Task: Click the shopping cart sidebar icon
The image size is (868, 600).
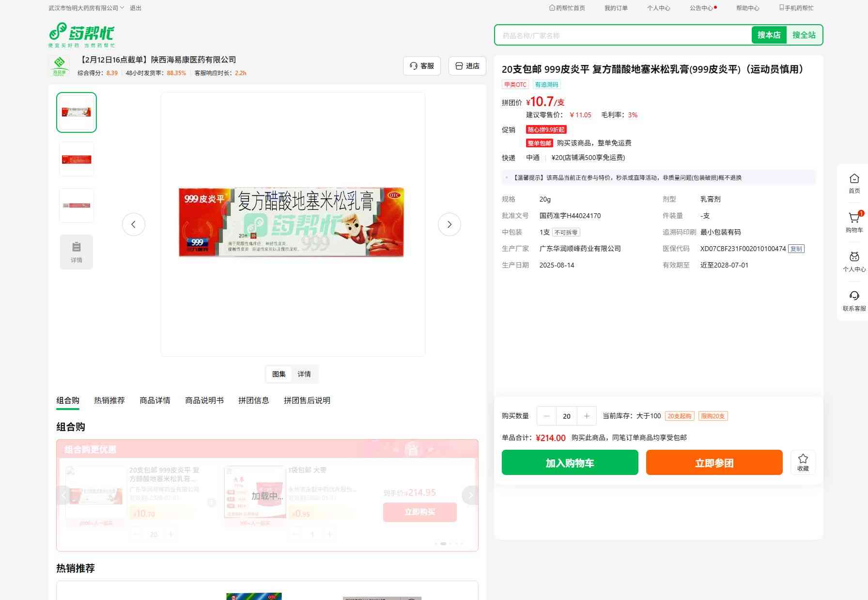Action: (x=854, y=219)
